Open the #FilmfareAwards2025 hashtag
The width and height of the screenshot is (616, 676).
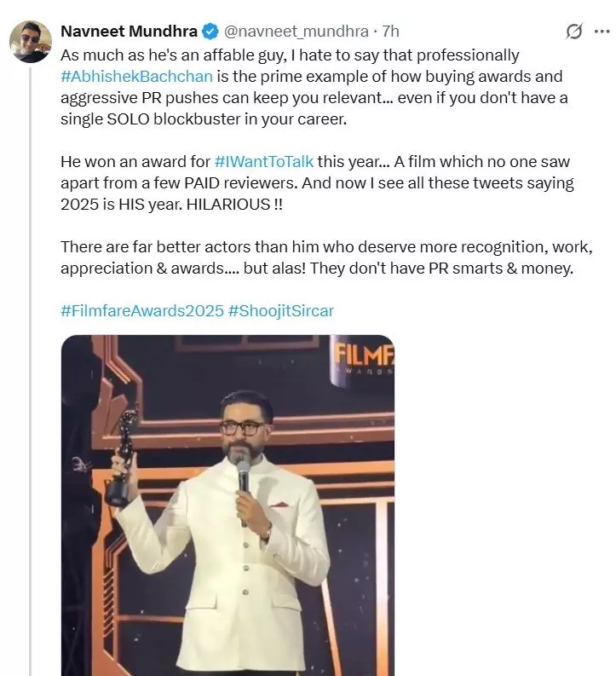[x=141, y=310]
